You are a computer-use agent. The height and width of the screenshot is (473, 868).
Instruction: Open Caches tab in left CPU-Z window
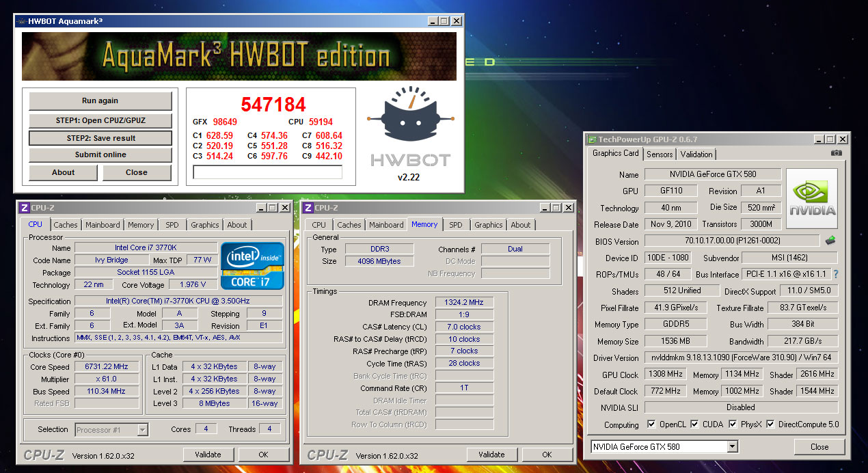66,225
